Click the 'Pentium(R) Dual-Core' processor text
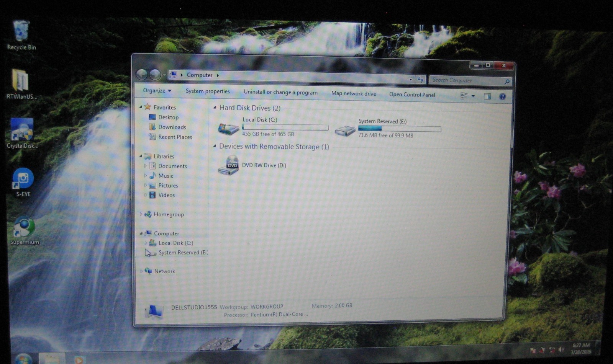 pos(279,314)
